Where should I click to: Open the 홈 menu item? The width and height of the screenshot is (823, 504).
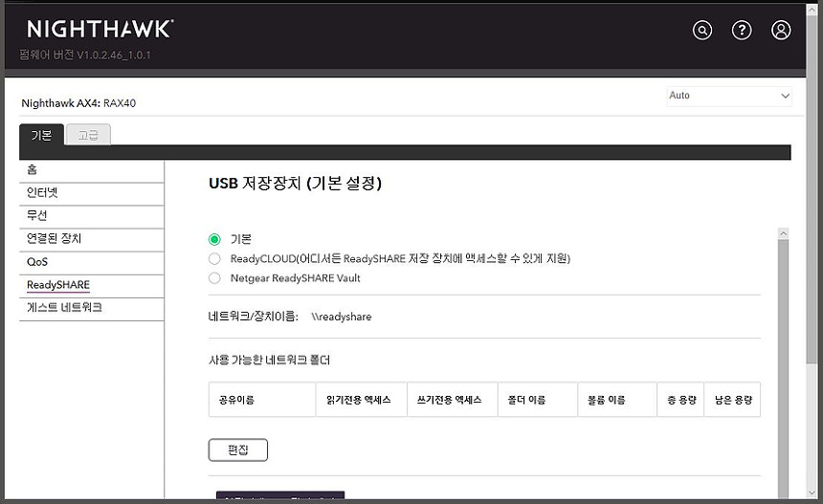tap(91, 170)
